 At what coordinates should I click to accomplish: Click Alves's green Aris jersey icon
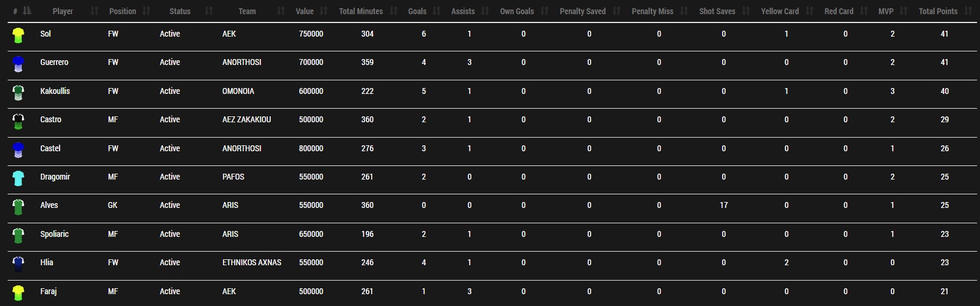[18, 207]
